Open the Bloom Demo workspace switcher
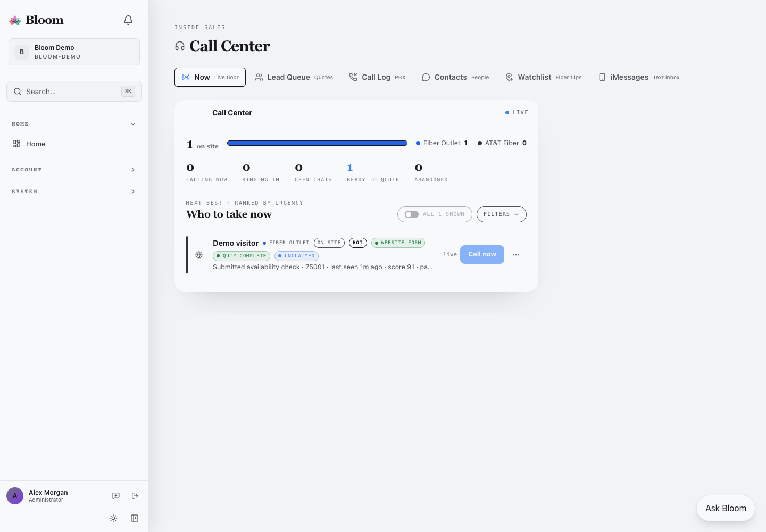766x532 pixels. pyautogui.click(x=74, y=52)
